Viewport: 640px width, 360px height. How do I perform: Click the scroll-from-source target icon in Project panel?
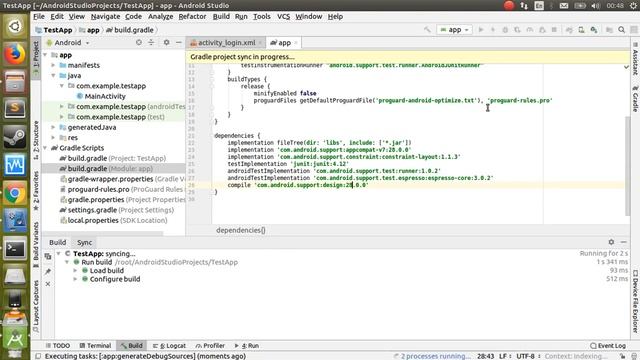pyautogui.click(x=139, y=42)
